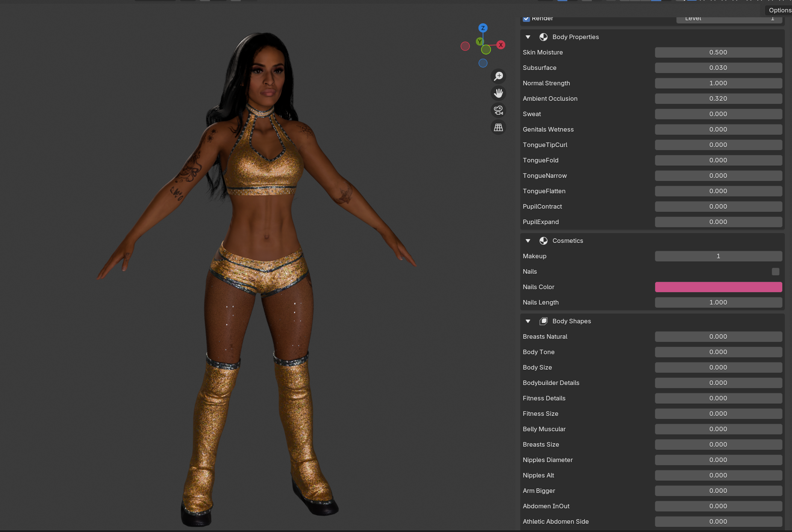This screenshot has width=792, height=532.
Task: Click the Fitness Details value field
Action: point(718,398)
